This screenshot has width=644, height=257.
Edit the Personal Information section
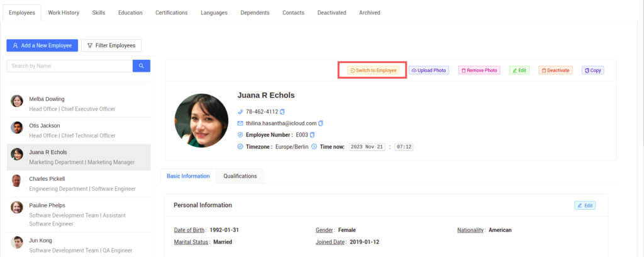[x=584, y=205]
